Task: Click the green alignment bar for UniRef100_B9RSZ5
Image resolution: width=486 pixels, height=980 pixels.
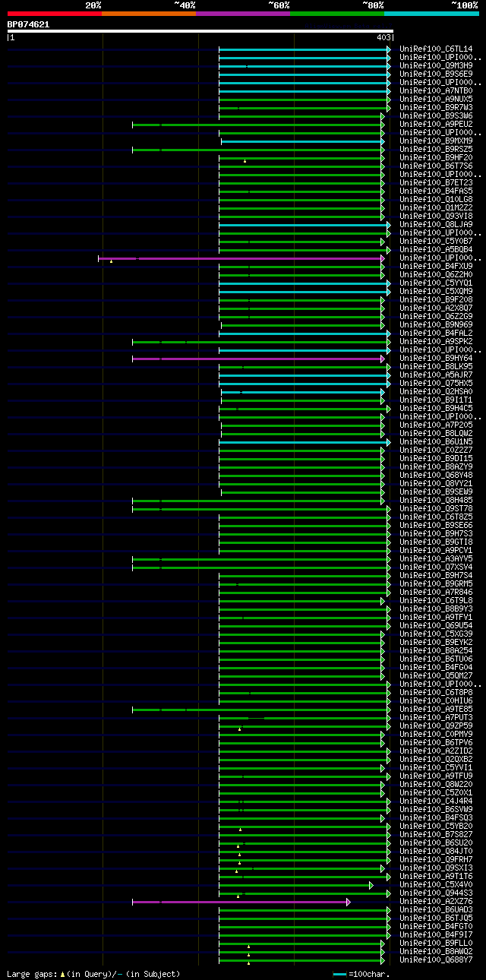Action: (258, 150)
